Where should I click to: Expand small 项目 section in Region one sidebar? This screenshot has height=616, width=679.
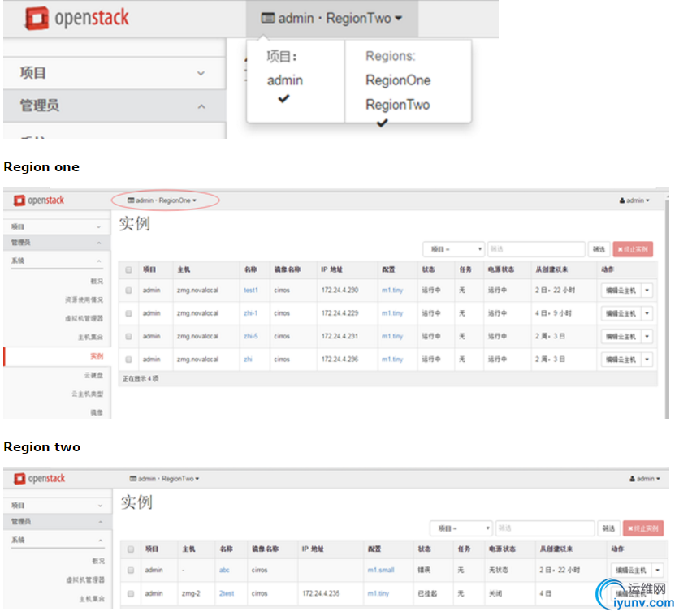coord(57,226)
